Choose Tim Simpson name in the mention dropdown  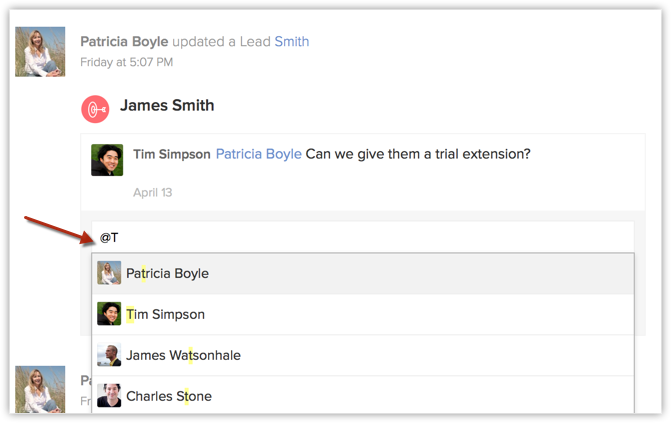point(165,314)
